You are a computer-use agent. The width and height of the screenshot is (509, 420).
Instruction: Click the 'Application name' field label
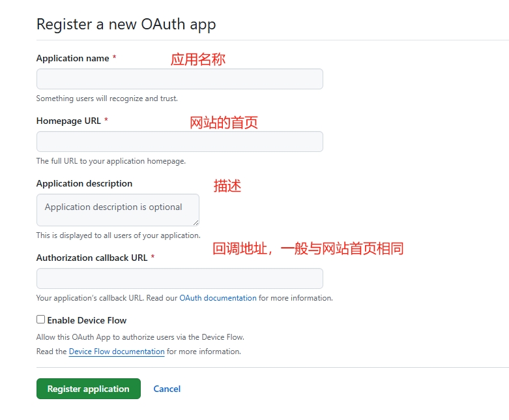coord(72,58)
